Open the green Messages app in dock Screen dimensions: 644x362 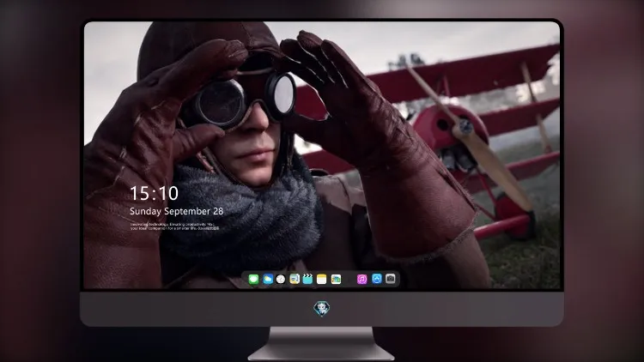253,279
